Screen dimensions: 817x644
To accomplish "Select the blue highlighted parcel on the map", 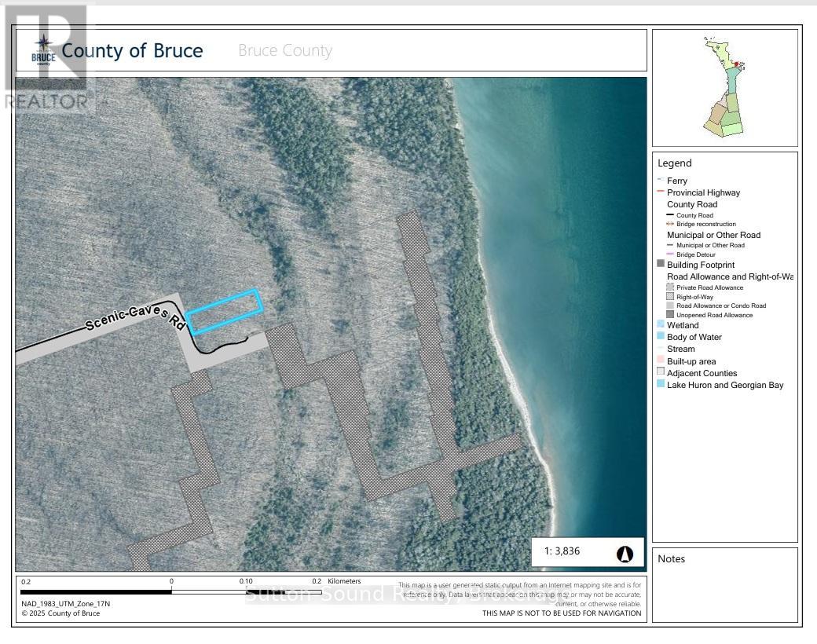I will tap(224, 311).
